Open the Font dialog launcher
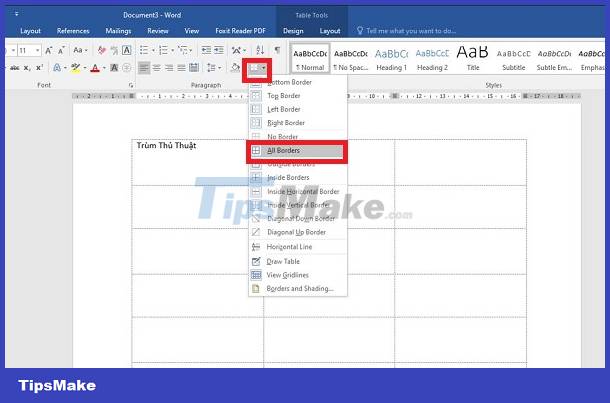 pyautogui.click(x=131, y=85)
